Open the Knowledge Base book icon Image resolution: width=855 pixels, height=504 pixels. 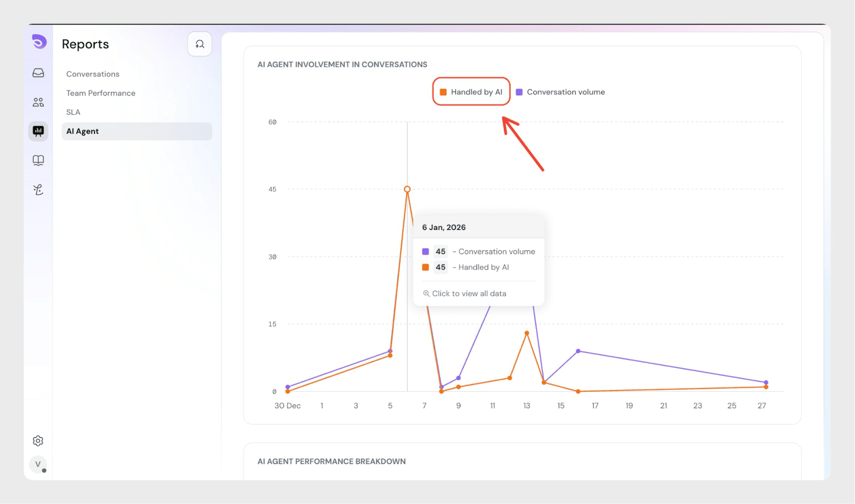[x=38, y=160]
